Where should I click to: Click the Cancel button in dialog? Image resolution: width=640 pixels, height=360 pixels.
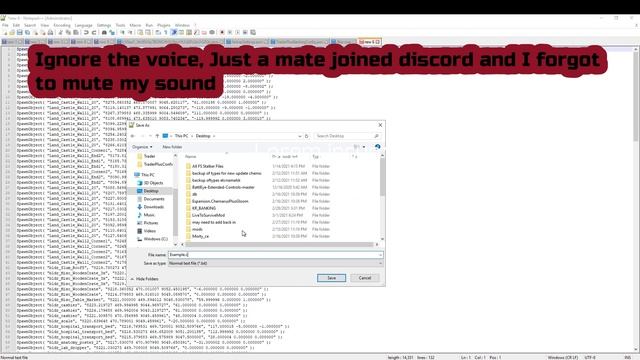click(365, 278)
